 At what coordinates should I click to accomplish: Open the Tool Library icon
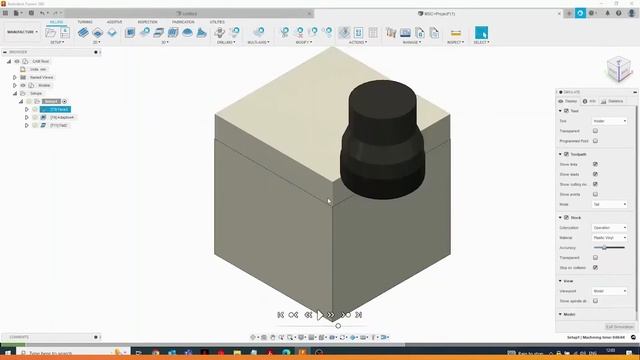pos(391,32)
